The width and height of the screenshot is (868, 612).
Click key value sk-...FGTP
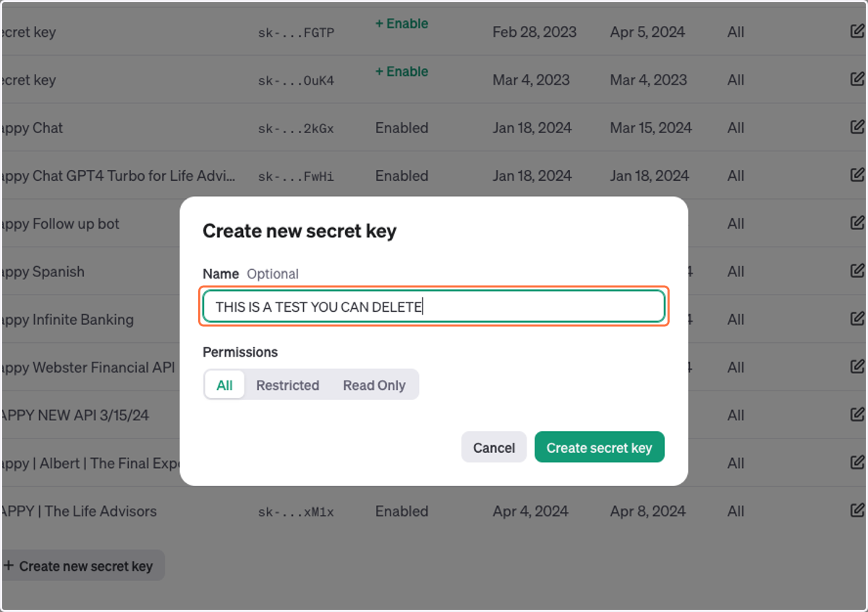click(x=296, y=33)
